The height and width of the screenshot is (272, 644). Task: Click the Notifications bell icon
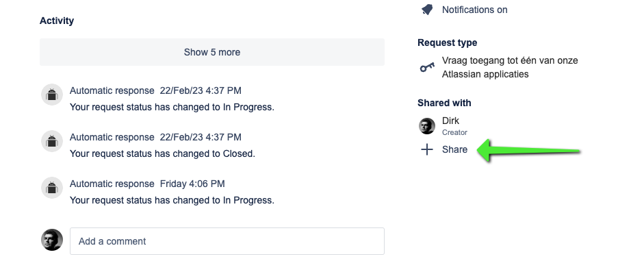point(427,10)
